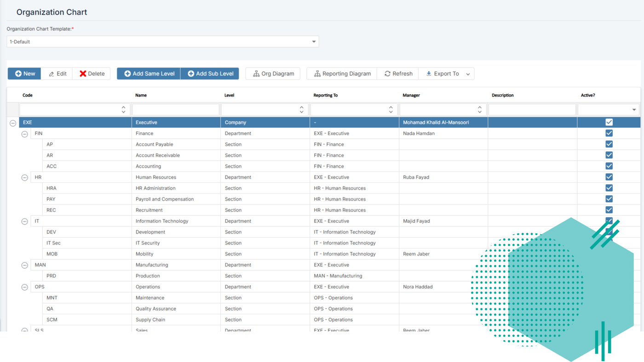The image size is (644, 362).
Task: Open the Active filter dropdown
Action: (634, 110)
